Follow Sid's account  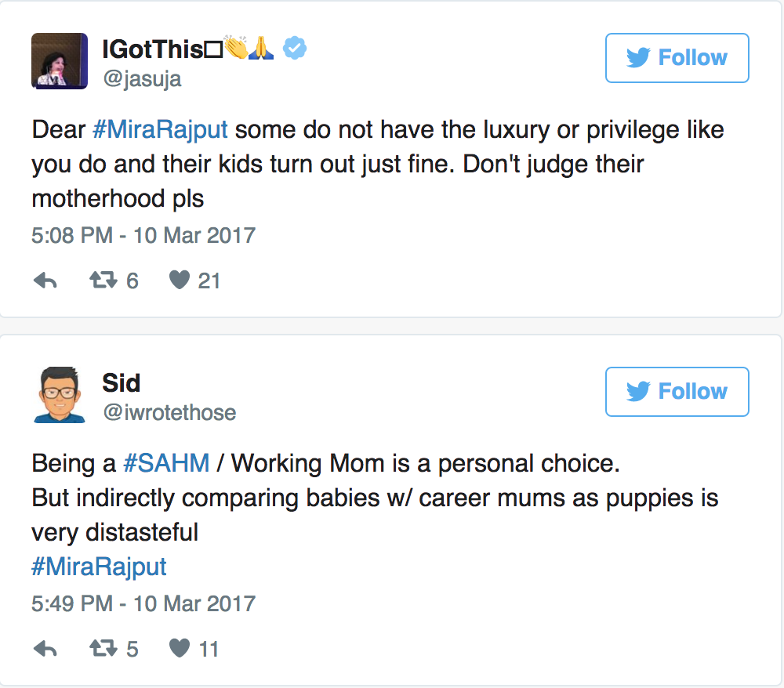(677, 392)
